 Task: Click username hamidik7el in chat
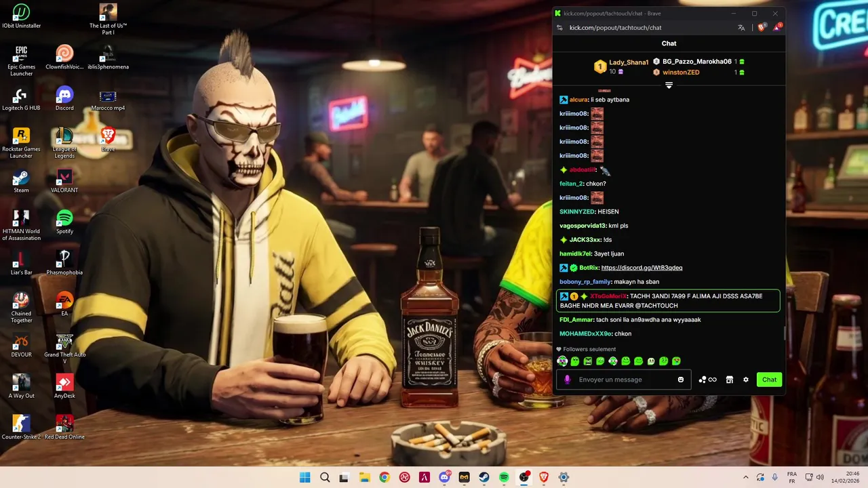coord(576,253)
